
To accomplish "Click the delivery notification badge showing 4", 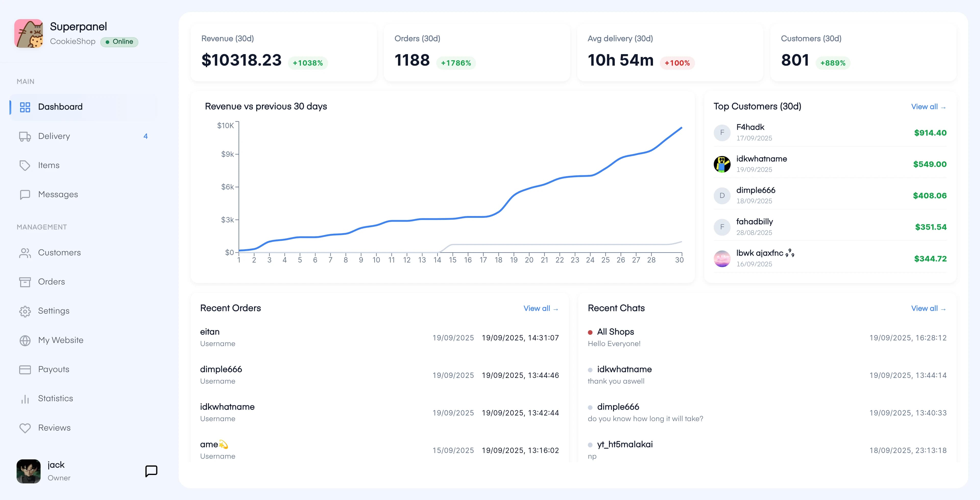I will tap(146, 136).
